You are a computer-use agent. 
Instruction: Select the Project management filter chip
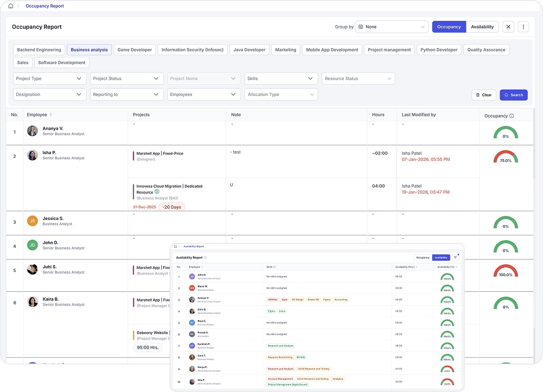click(389, 50)
